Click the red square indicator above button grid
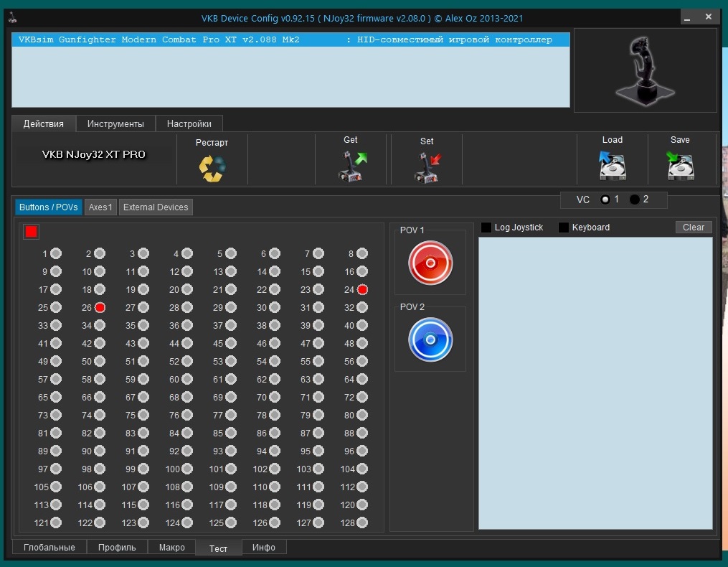The image size is (728, 567). pos(31,231)
